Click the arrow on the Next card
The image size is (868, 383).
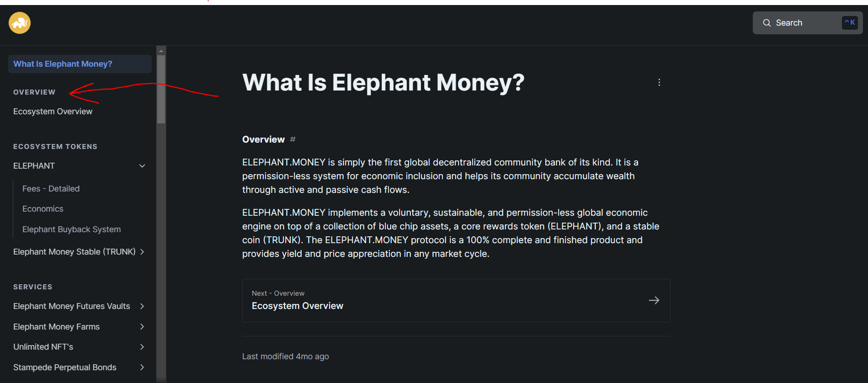click(654, 300)
